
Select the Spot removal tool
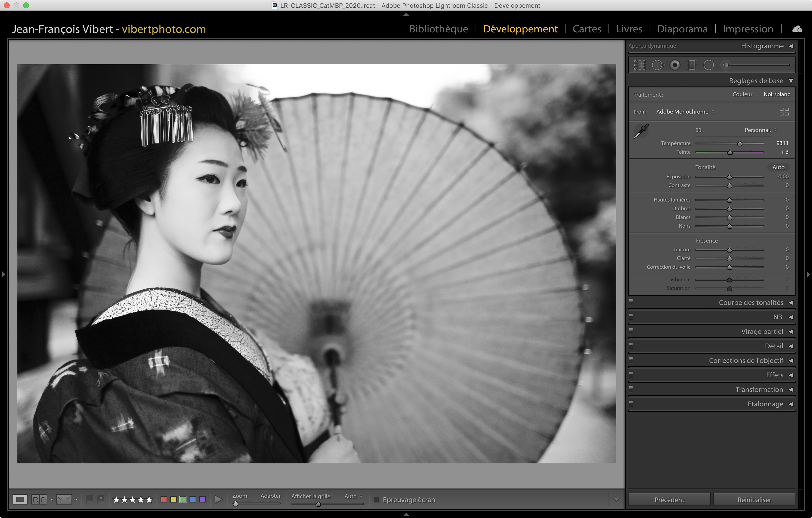(x=657, y=65)
